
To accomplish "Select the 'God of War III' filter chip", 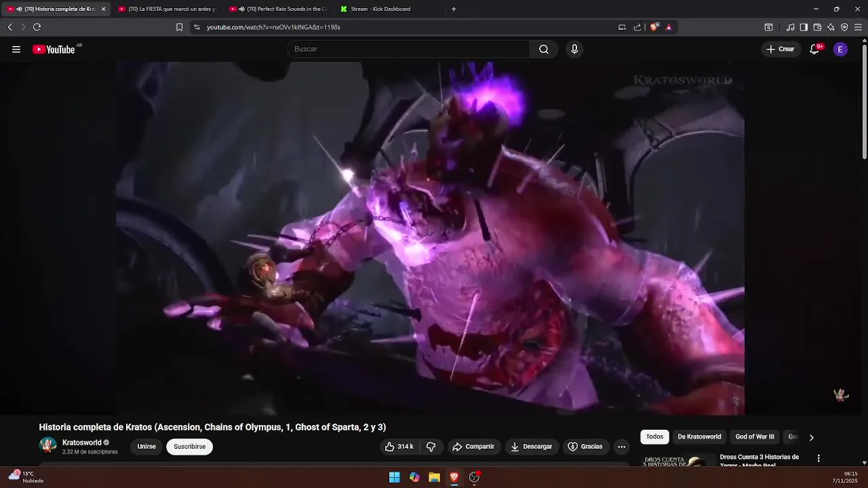I will pyautogui.click(x=755, y=436).
